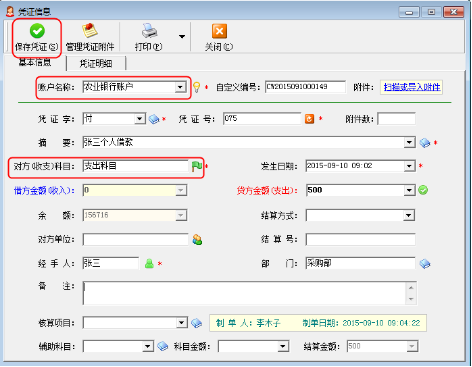The width and height of the screenshot is (472, 367).
Task: Open the dropdown arrow next to 打印
Action: tap(182, 36)
